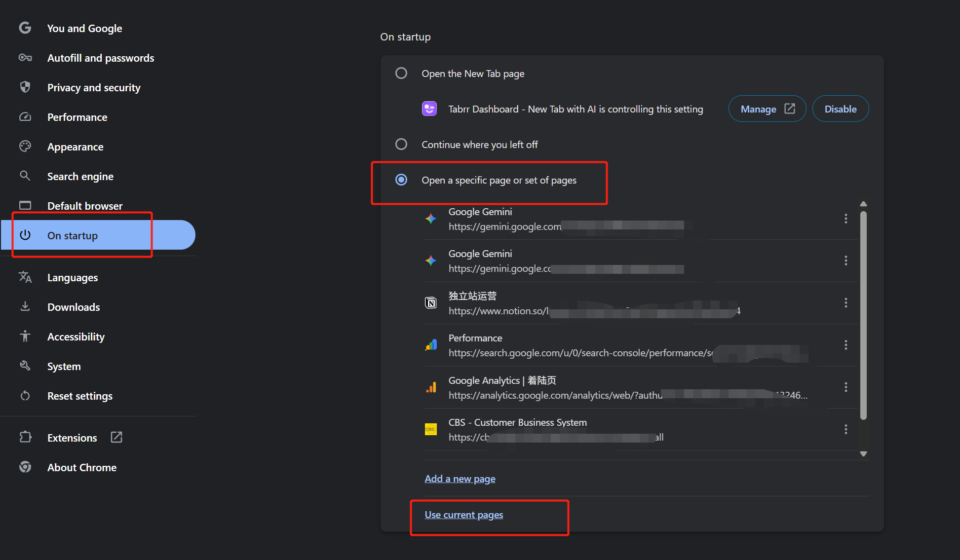
Task: Click the power icon next to On startup
Action: (25, 235)
